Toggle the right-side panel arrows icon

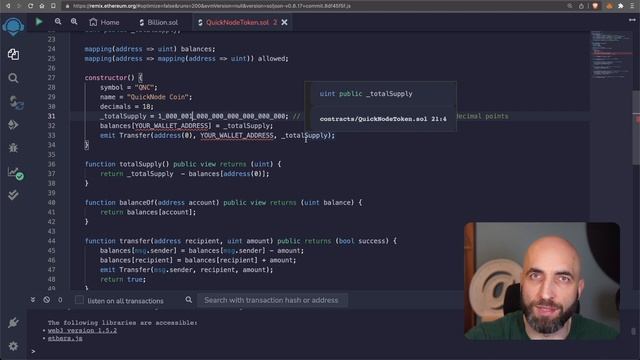632,20
